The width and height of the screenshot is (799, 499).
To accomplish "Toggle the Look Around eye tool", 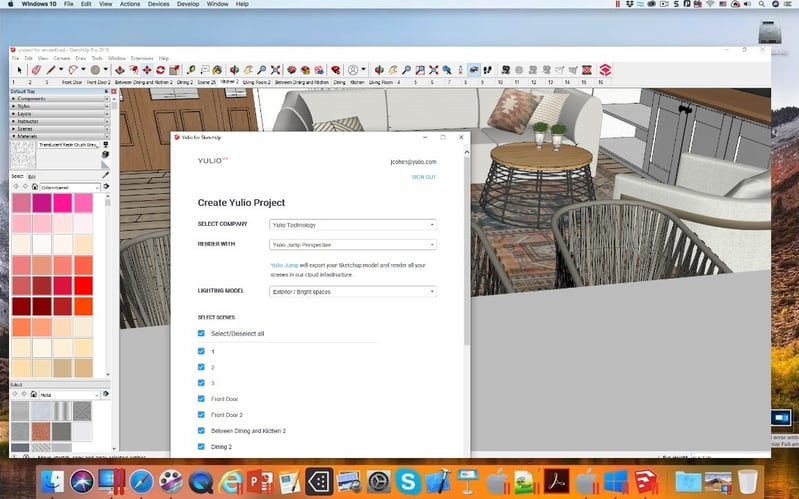I will 474,70.
